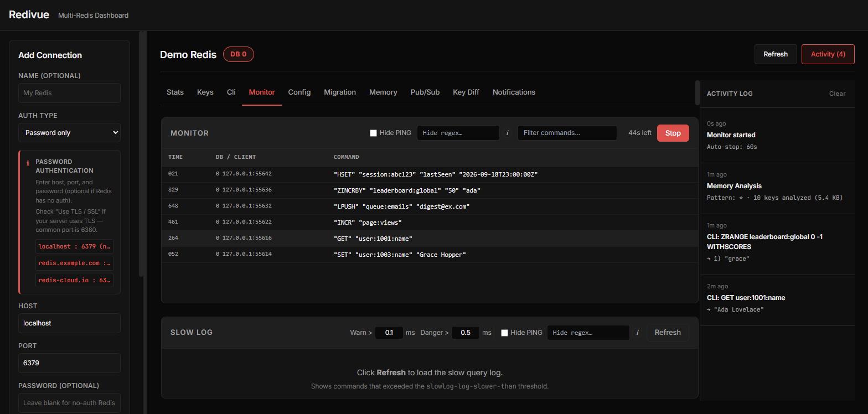The image size is (868, 414).
Task: Click the Slow Log regex info icon
Action: [637, 333]
